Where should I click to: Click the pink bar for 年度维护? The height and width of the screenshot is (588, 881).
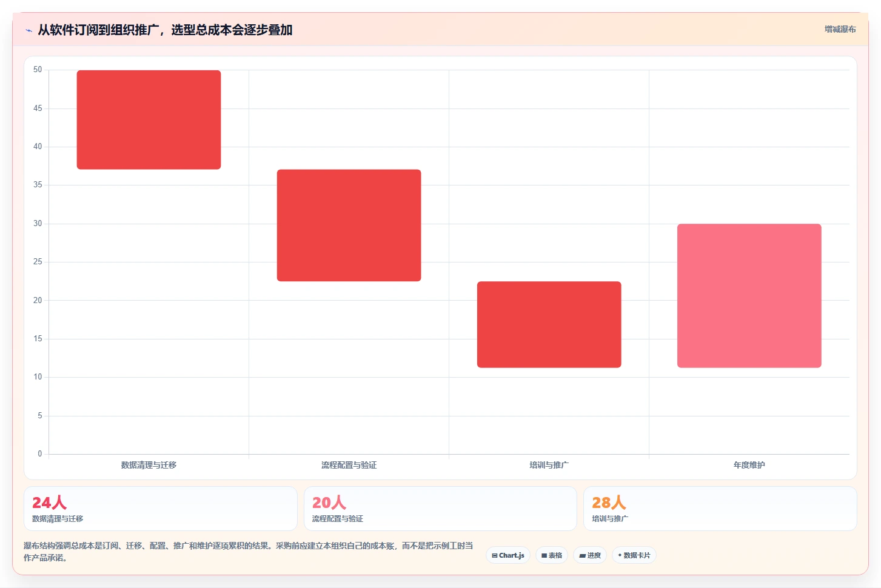(x=749, y=296)
